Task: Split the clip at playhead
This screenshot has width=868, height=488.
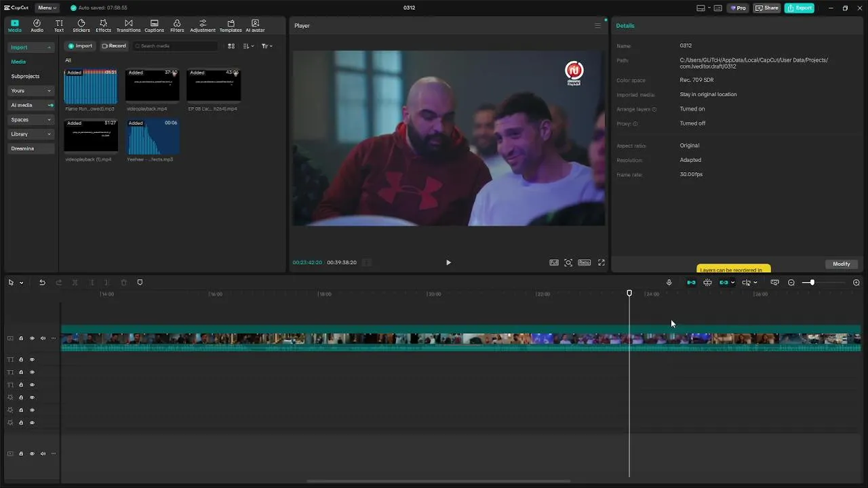Action: click(x=75, y=283)
